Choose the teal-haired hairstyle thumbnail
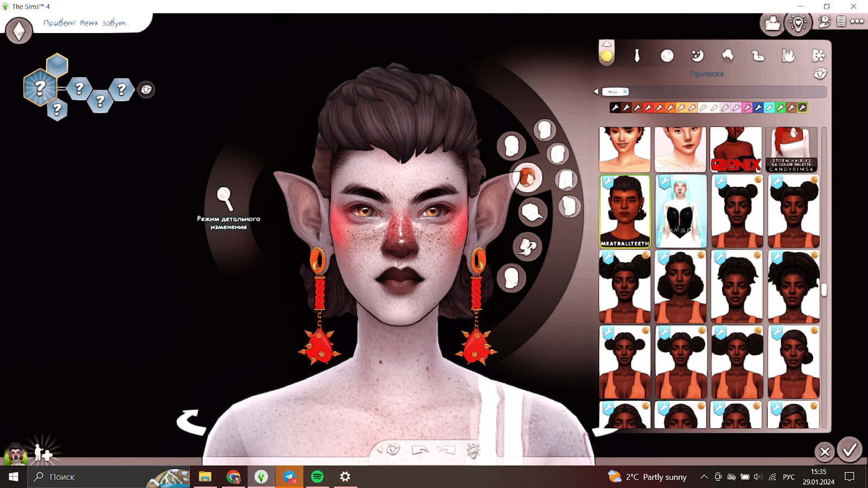 (x=681, y=211)
